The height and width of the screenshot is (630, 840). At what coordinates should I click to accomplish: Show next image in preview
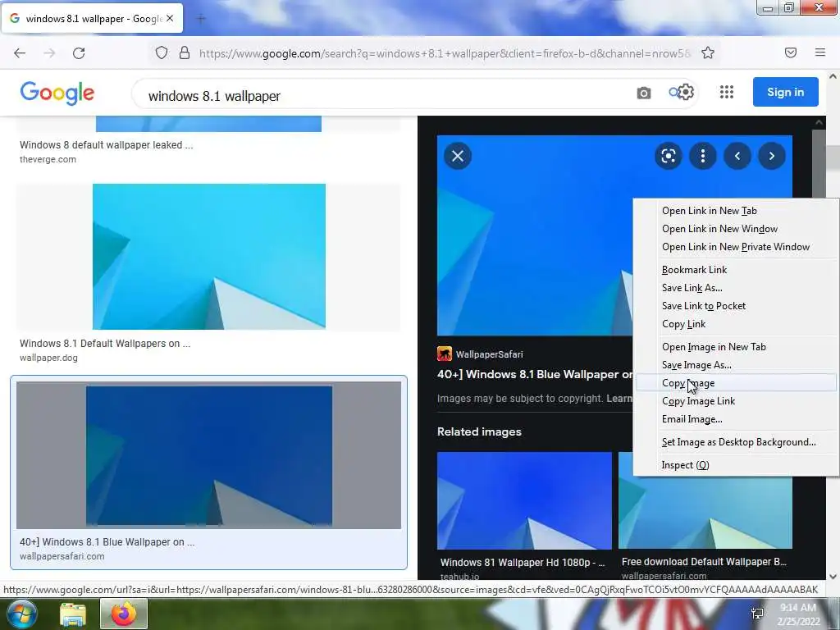(771, 156)
